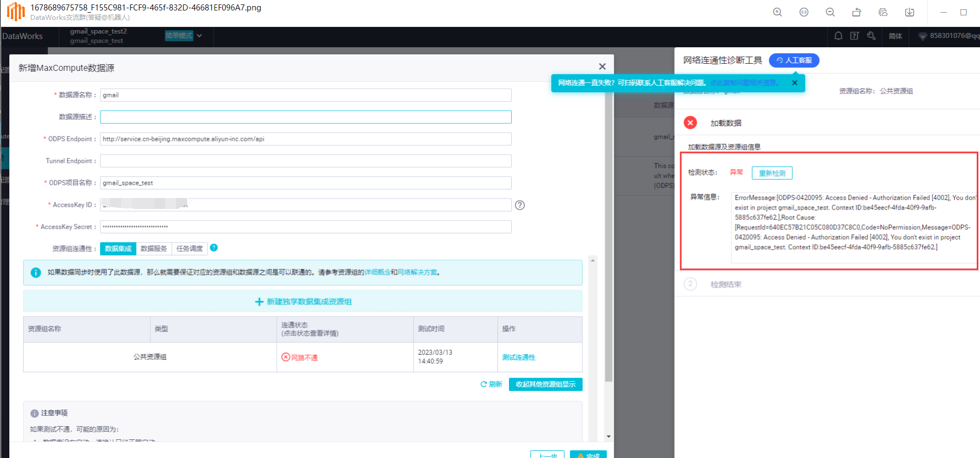Click the 网络连通性诊断工具 panel title
Screen dimensions: 980x458
click(722, 60)
